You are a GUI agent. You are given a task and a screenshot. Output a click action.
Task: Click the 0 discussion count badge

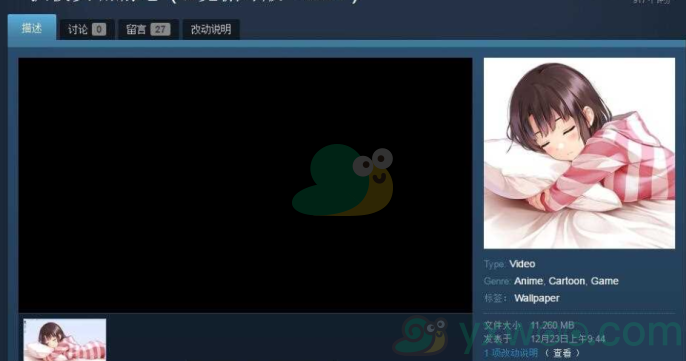pyautogui.click(x=99, y=29)
